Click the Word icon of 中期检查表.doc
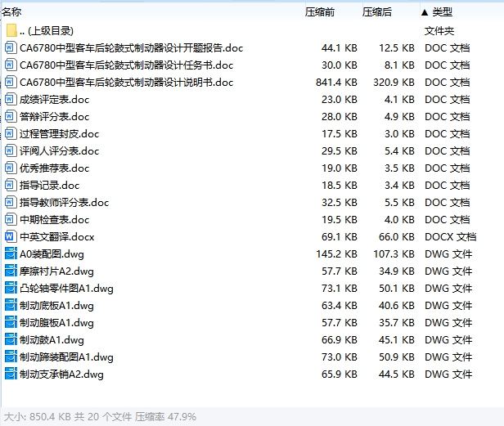Viewport: 504px width, 426px height. [x=10, y=220]
